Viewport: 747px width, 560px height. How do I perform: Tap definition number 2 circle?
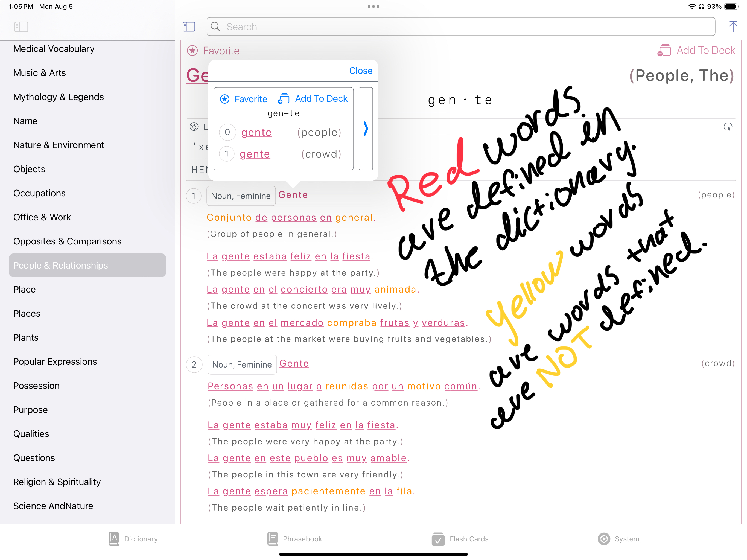(194, 364)
